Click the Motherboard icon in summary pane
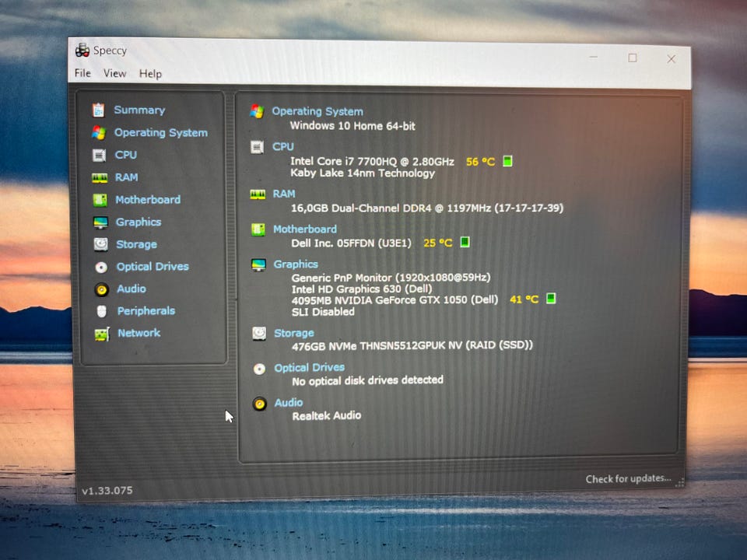This screenshot has width=747, height=560. pyautogui.click(x=258, y=230)
